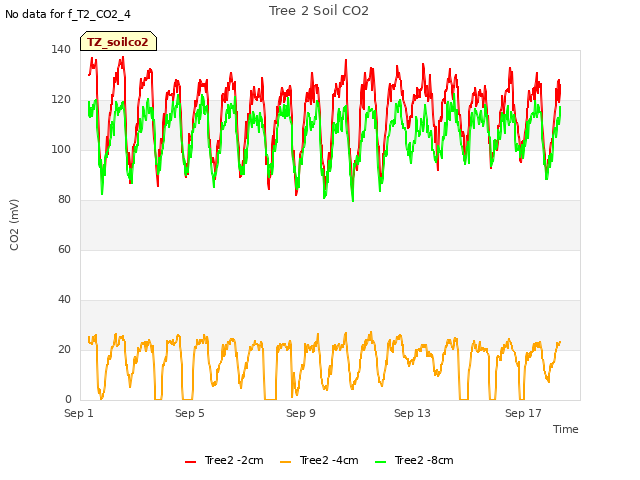Click the Sep 1 axis label

point(79,413)
